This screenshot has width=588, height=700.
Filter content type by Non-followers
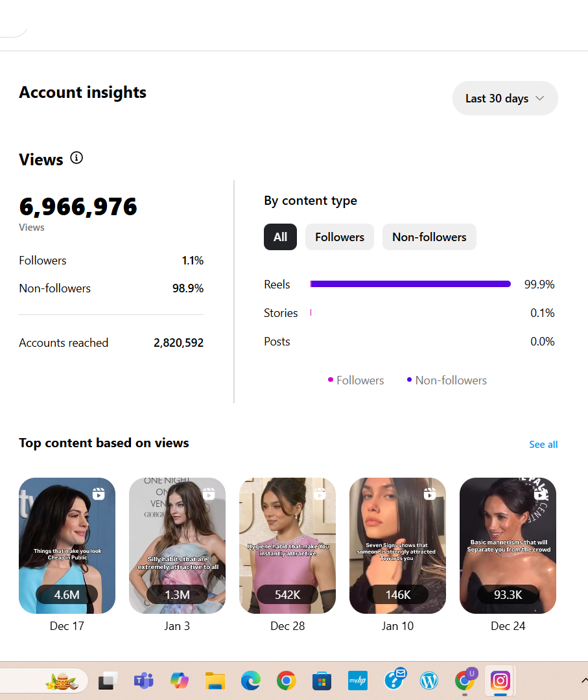click(429, 237)
